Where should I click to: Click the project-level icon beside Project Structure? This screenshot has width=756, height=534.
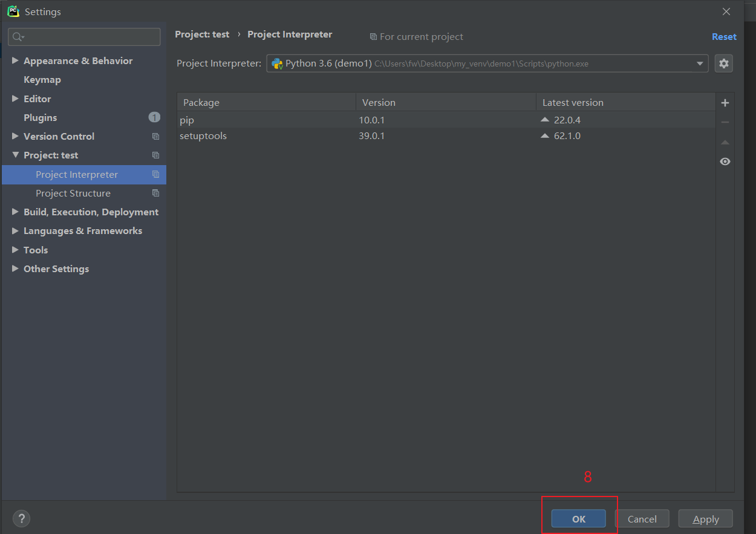(x=155, y=194)
